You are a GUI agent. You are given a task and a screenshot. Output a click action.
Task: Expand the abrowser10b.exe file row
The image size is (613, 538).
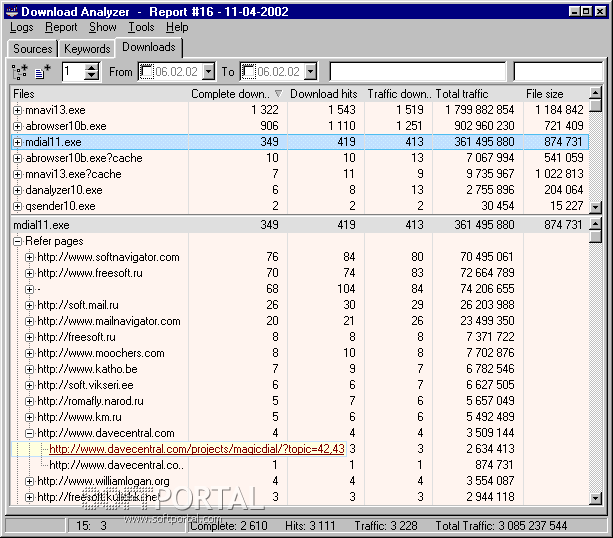tap(17, 126)
